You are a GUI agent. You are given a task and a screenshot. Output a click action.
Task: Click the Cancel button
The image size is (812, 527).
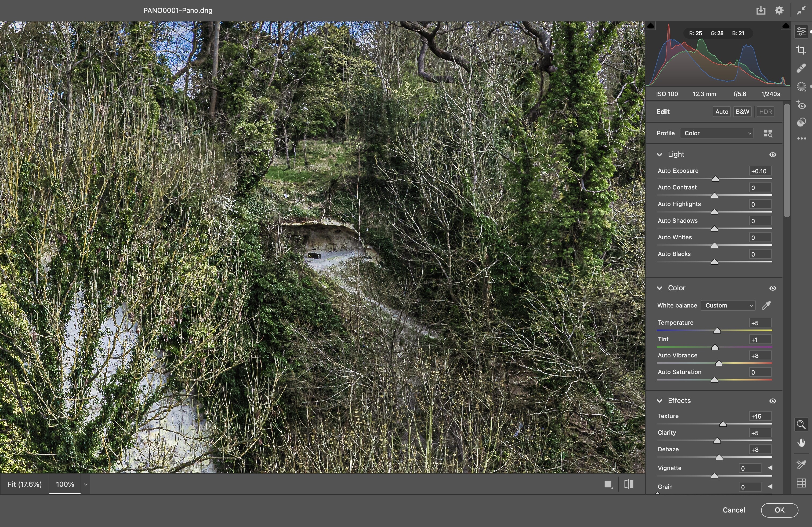click(x=734, y=510)
